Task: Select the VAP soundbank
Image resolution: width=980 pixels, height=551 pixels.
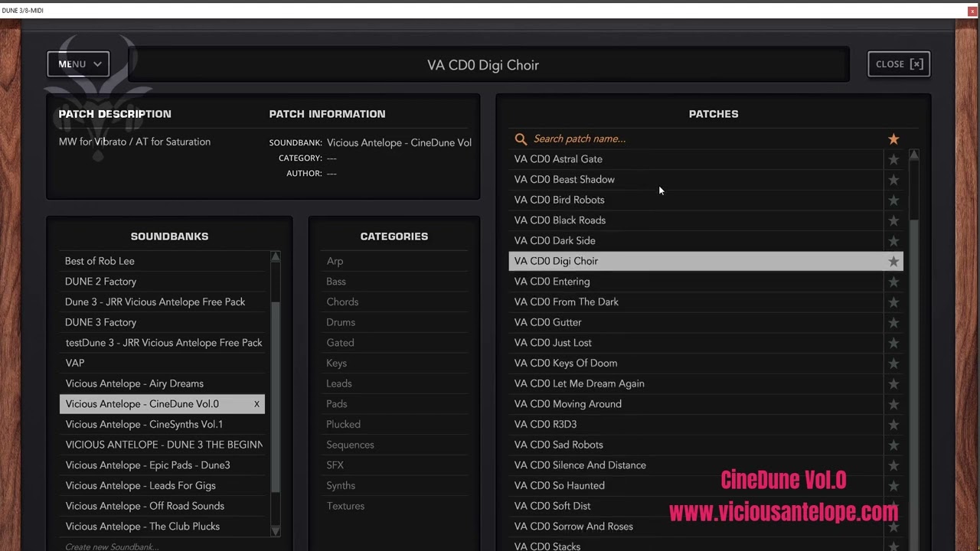Action: tap(162, 363)
